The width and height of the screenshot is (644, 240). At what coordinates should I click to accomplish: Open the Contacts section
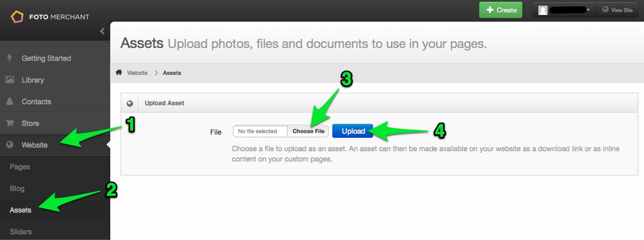(55, 102)
